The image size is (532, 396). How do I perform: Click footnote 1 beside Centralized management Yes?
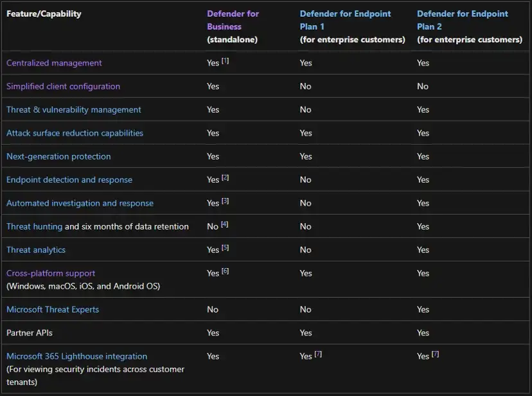point(226,60)
